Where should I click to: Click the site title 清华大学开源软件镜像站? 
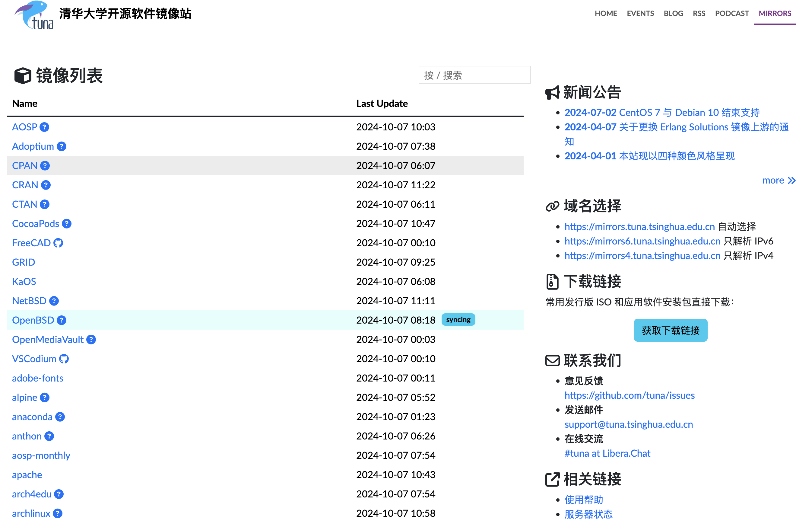pos(125,14)
